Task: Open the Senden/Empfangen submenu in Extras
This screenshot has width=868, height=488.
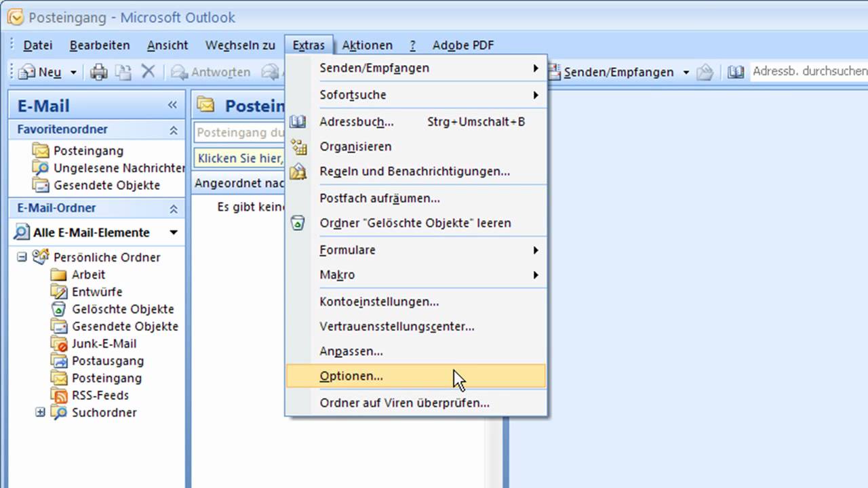Action: [416, 68]
